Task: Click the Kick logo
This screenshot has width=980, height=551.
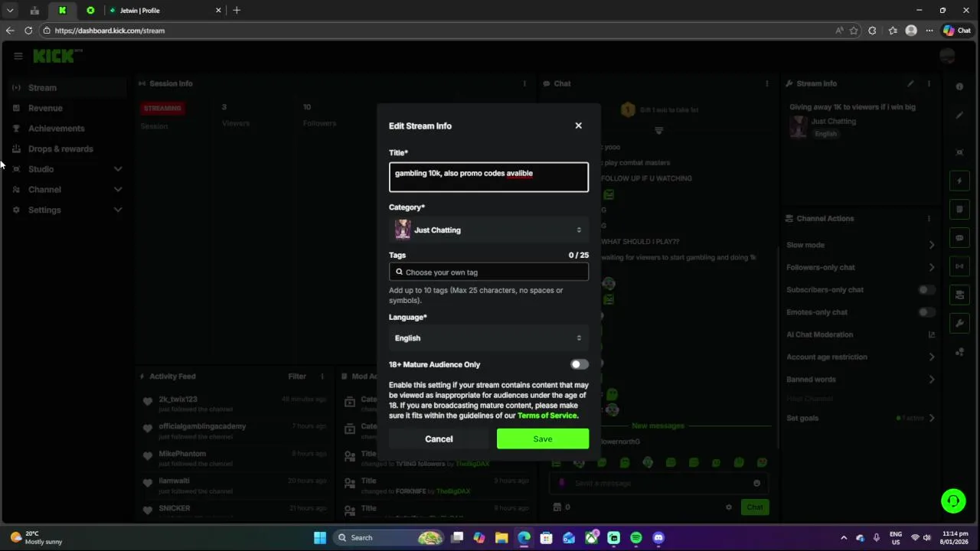Action: click(56, 56)
